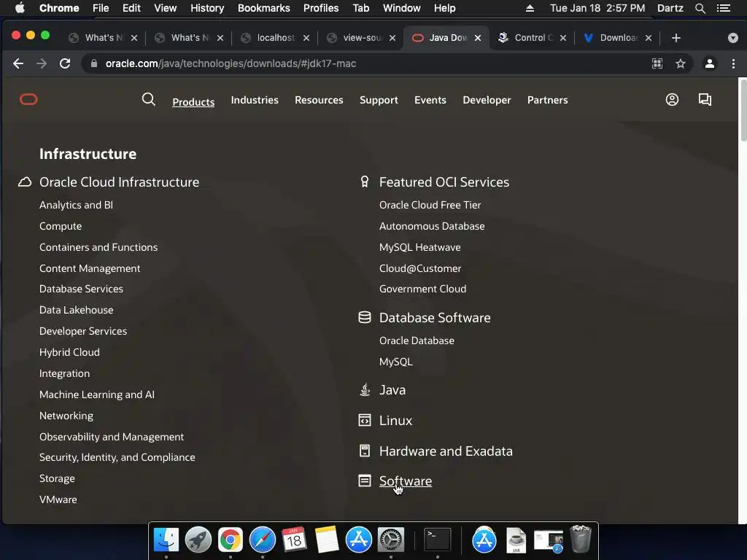Open the History menu

pos(207,8)
